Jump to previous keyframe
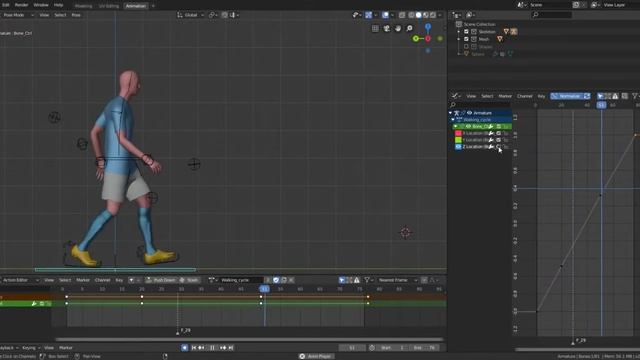The image size is (640, 360). (201, 348)
